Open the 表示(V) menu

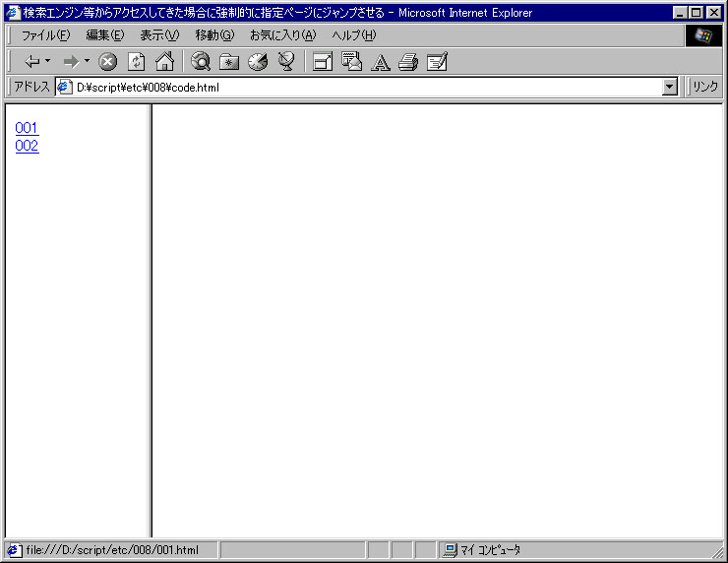159,35
